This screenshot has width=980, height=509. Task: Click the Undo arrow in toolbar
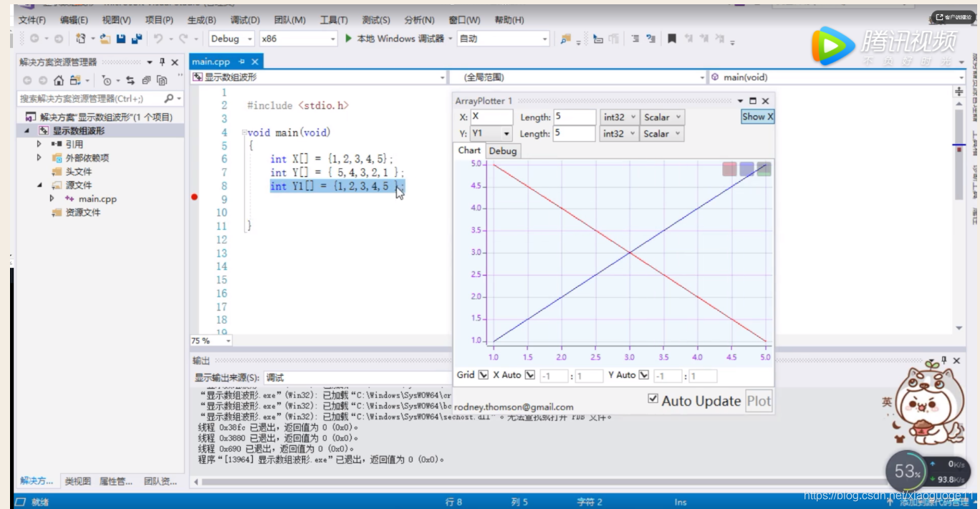coord(158,39)
